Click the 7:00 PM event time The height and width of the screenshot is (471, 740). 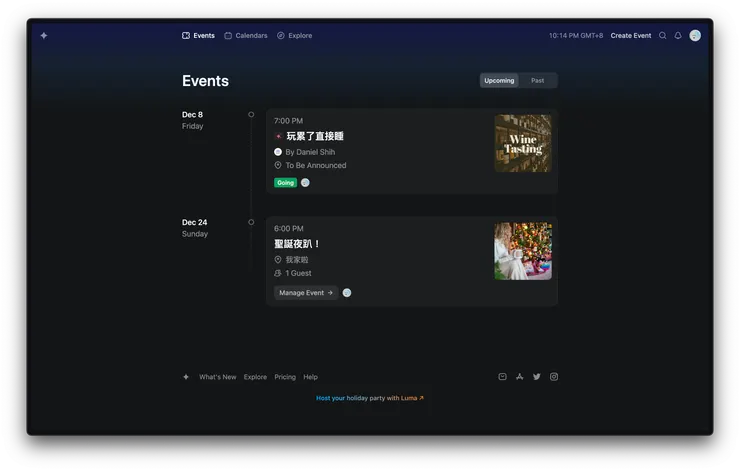tap(288, 121)
